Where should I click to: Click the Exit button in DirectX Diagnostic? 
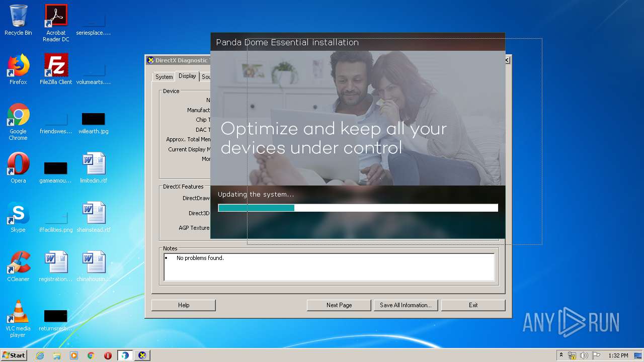(473, 305)
